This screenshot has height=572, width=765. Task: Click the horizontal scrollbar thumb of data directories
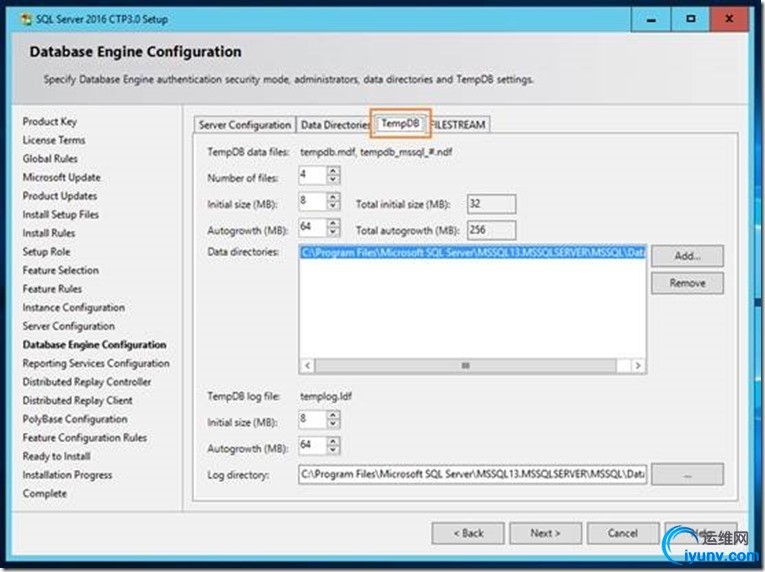click(465, 366)
